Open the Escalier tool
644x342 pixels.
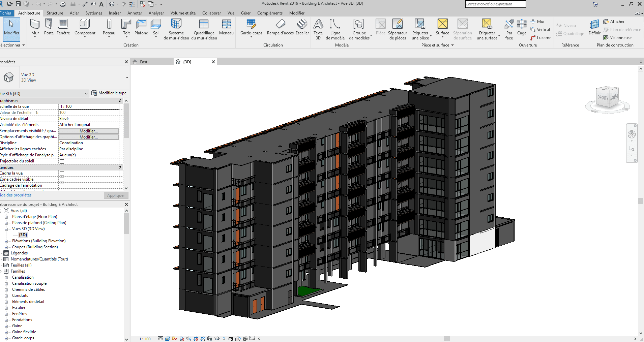click(302, 29)
